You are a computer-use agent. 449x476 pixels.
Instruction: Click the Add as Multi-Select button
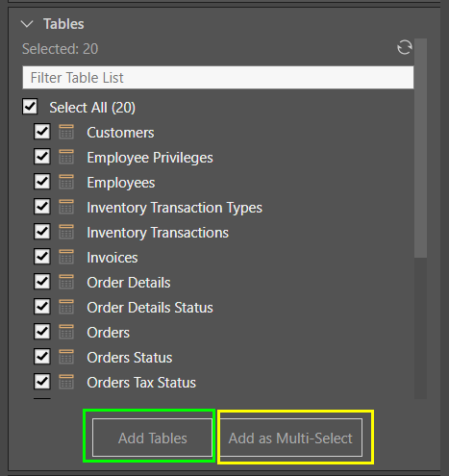[x=290, y=438]
